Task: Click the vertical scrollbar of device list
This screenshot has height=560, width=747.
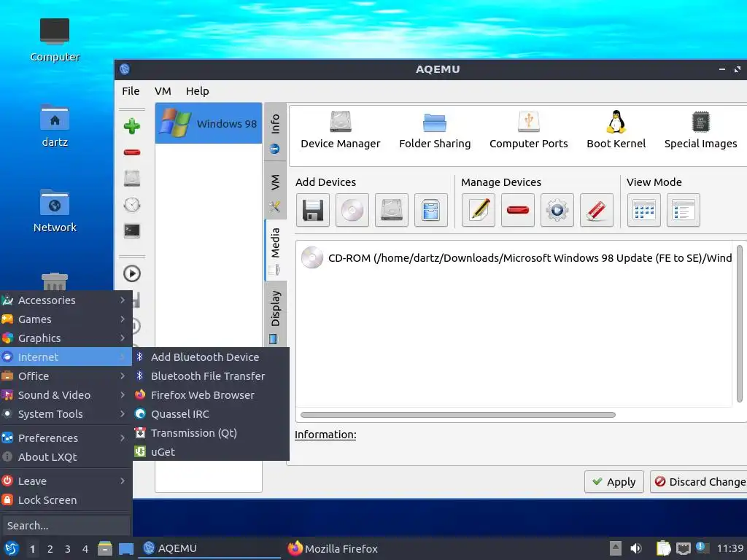Action: click(x=740, y=324)
